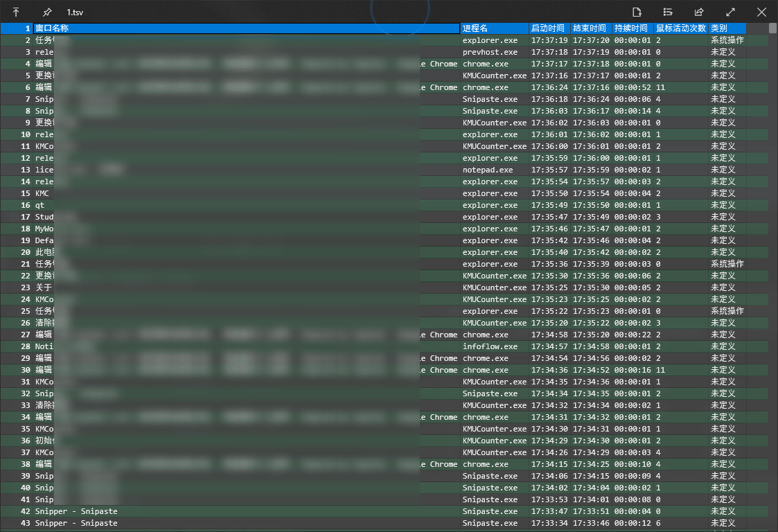The height and width of the screenshot is (532, 778).
Task: Click mouse activity count 11 in row 30
Action: click(x=660, y=370)
